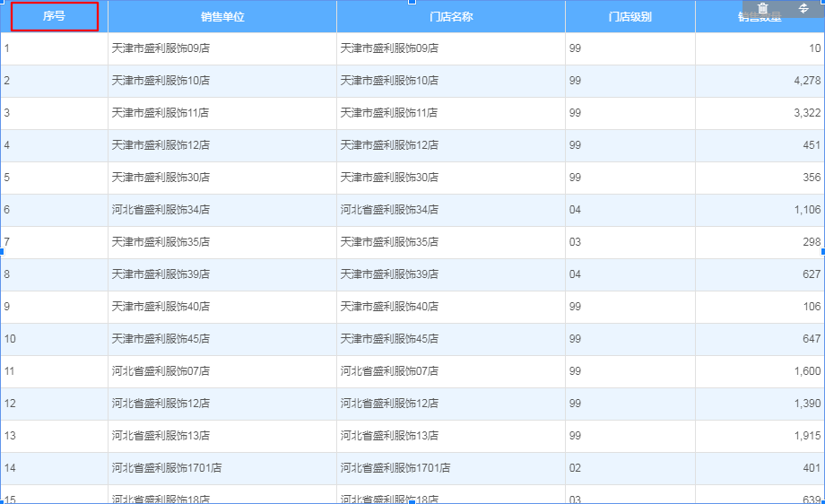Click sales quantity value 356

point(812,178)
